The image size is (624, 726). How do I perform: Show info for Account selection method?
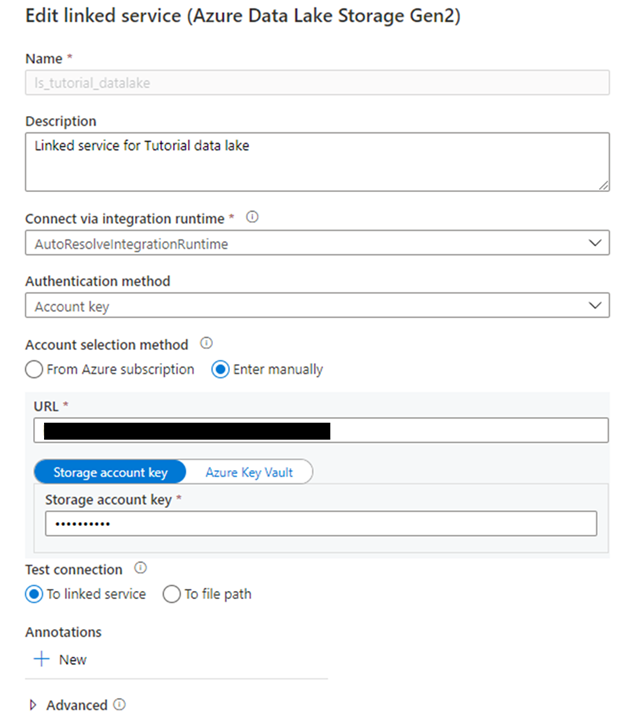(206, 343)
